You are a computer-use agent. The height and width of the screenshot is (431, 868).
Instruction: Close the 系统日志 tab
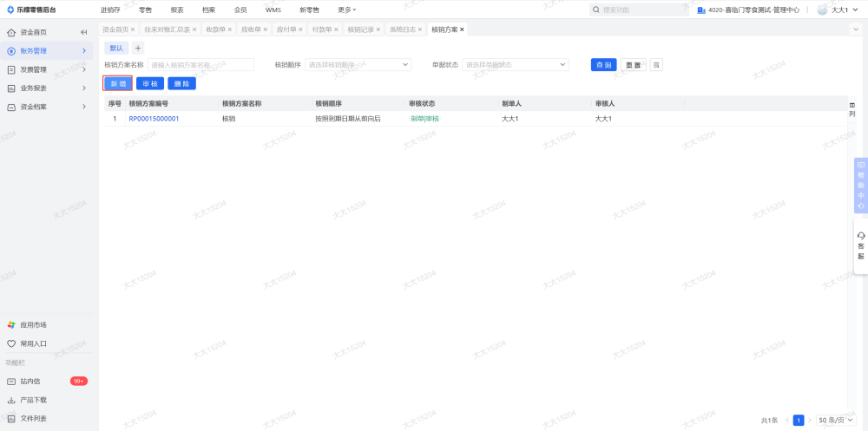(420, 29)
